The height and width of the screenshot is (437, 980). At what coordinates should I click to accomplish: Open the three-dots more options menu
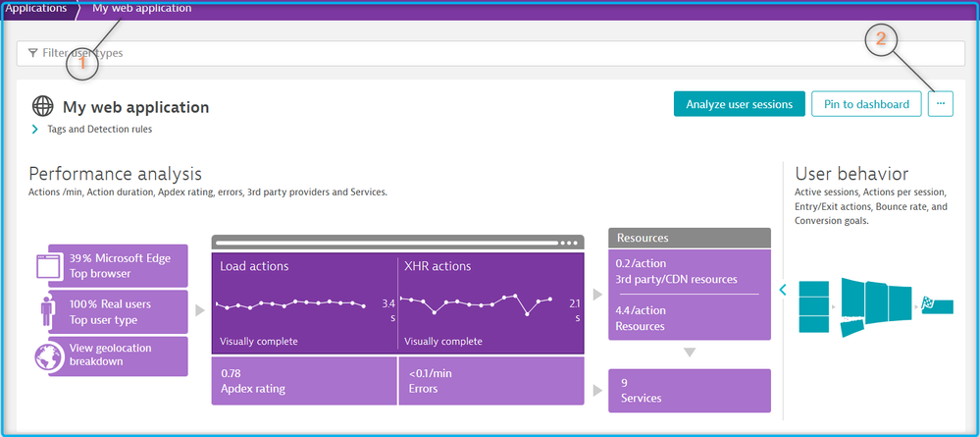tap(940, 103)
